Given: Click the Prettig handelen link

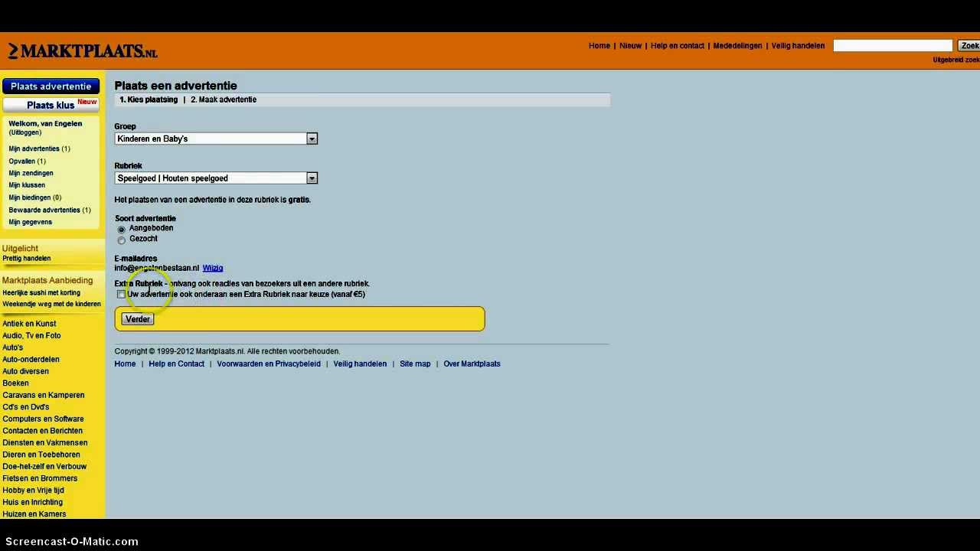Looking at the screenshot, I should point(26,259).
